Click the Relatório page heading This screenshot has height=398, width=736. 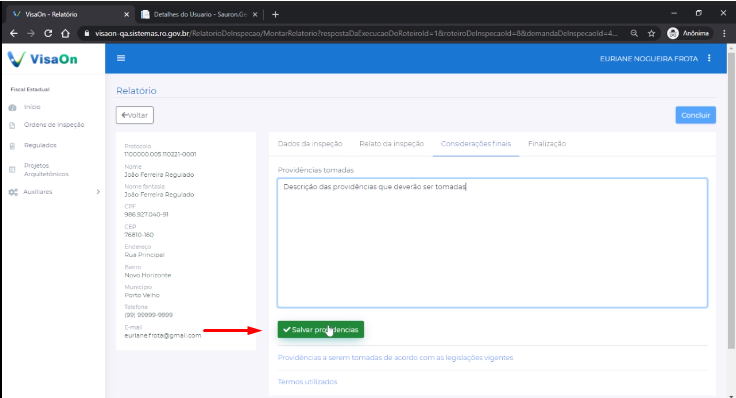pyautogui.click(x=136, y=91)
